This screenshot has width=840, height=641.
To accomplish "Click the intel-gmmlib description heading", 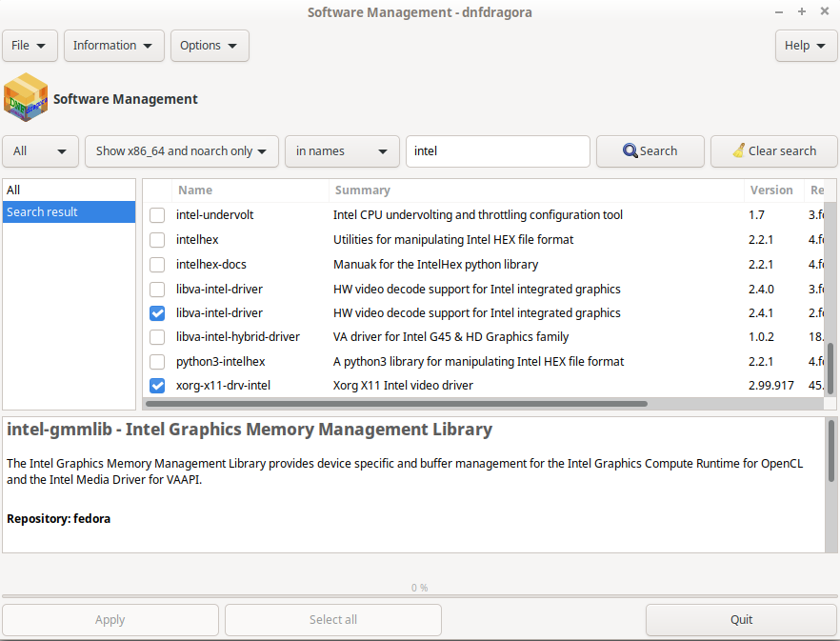I will point(250,430).
